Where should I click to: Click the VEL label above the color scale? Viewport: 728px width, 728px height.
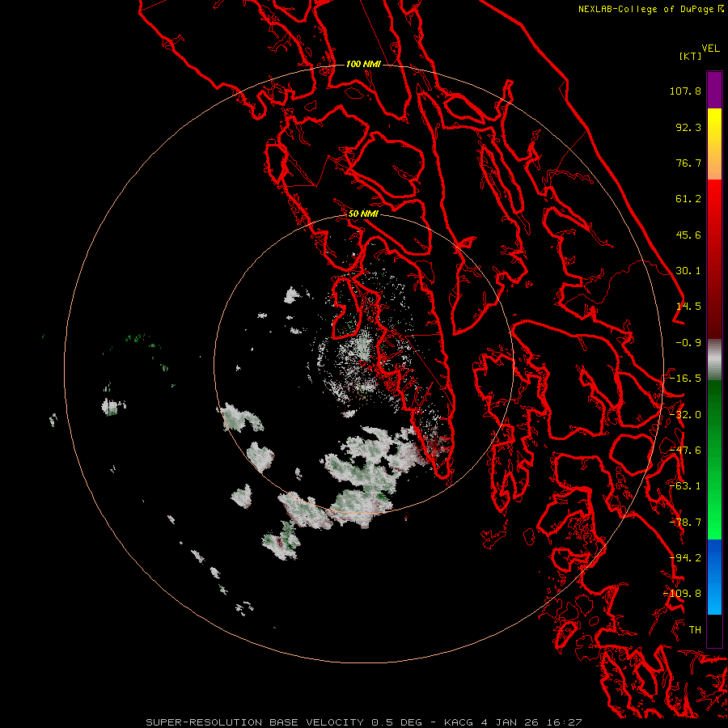pyautogui.click(x=710, y=49)
